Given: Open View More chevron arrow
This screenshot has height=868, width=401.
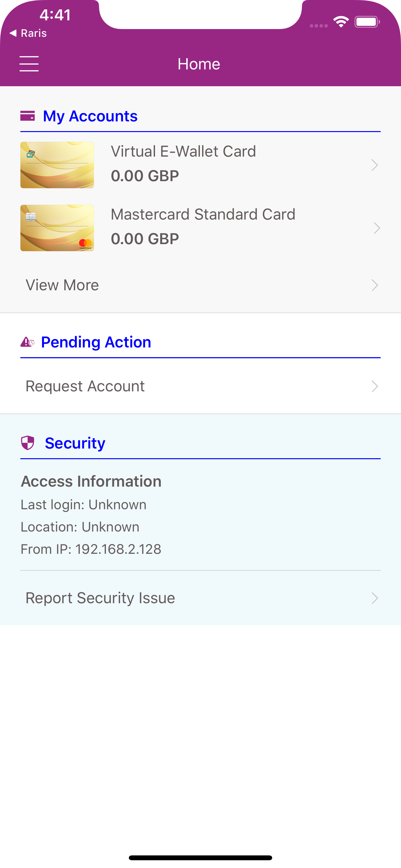Looking at the screenshot, I should [375, 285].
